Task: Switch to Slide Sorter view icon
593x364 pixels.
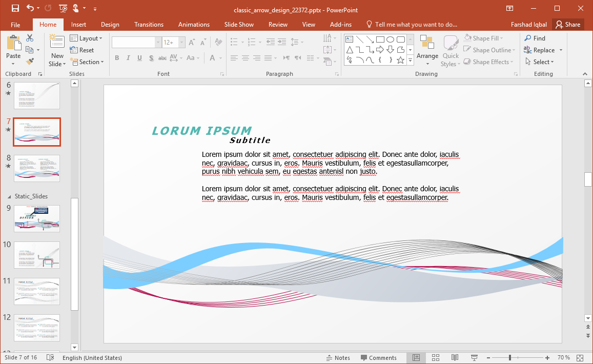Action: (436, 357)
